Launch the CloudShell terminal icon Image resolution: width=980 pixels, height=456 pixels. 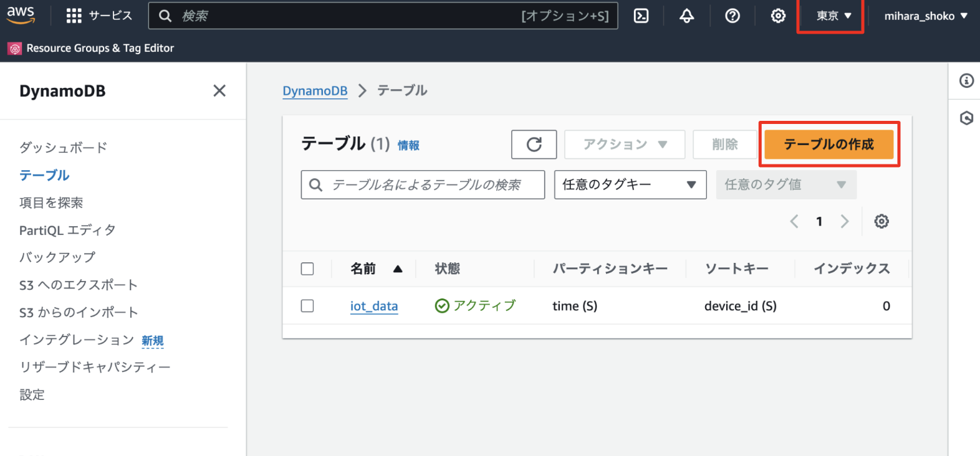[641, 16]
